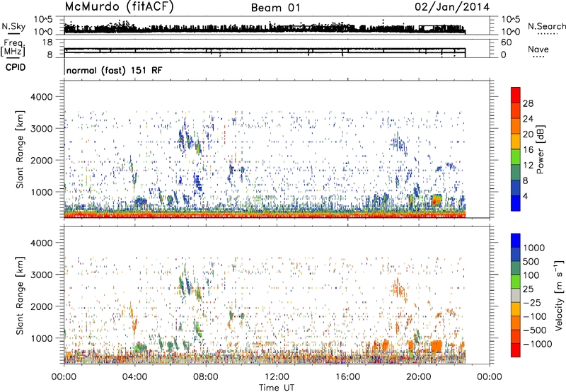566x392 pixels.
Task: Click the "4" tick on Power colorbar
Action: [525, 196]
